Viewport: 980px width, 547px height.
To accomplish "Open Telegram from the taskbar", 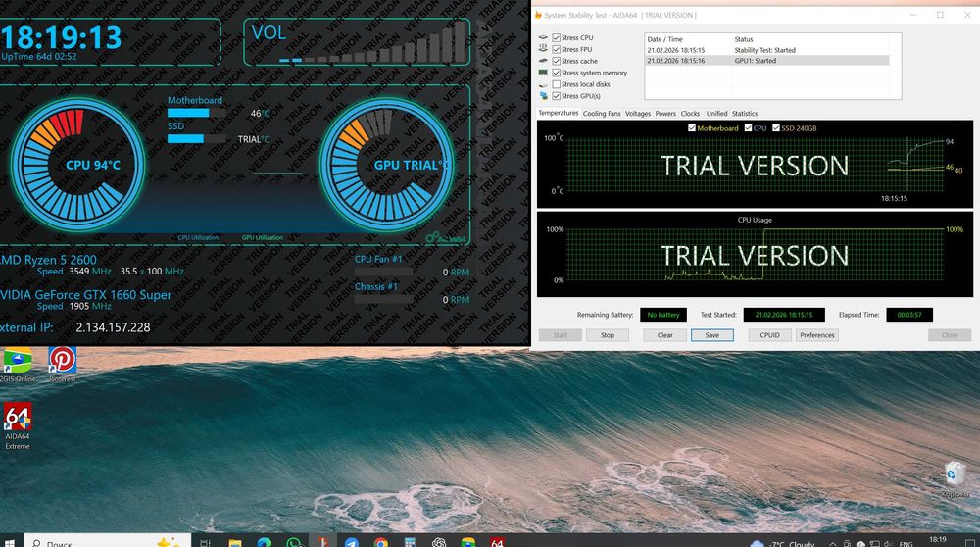I will 352,543.
